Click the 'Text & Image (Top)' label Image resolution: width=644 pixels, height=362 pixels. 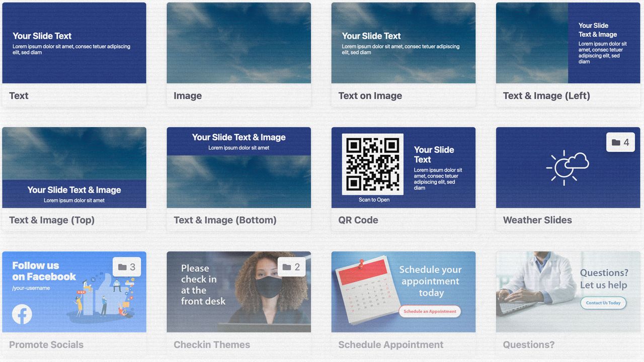[52, 220]
